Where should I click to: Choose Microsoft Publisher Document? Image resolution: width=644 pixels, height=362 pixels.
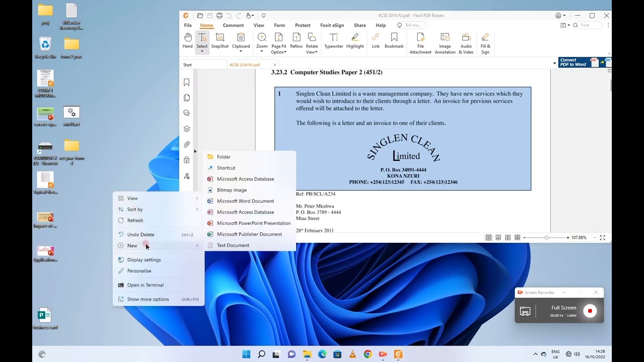[249, 234]
